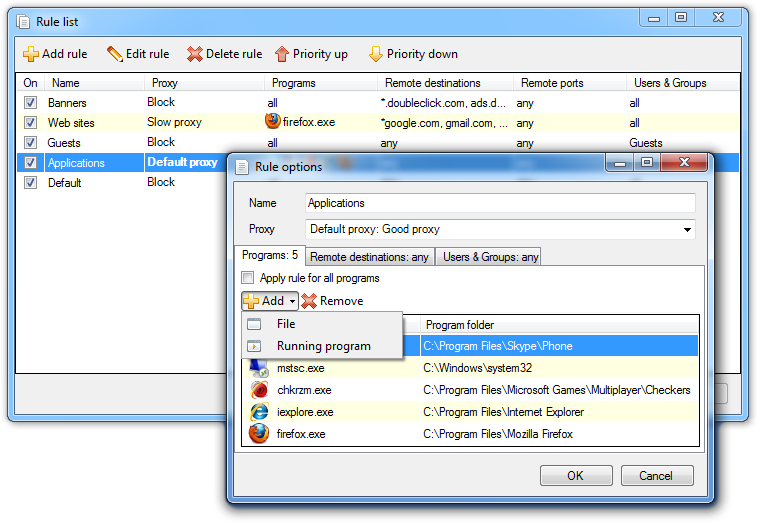Select the iexplore.exe program icon
The width and height of the screenshot is (759, 523).
click(x=259, y=412)
